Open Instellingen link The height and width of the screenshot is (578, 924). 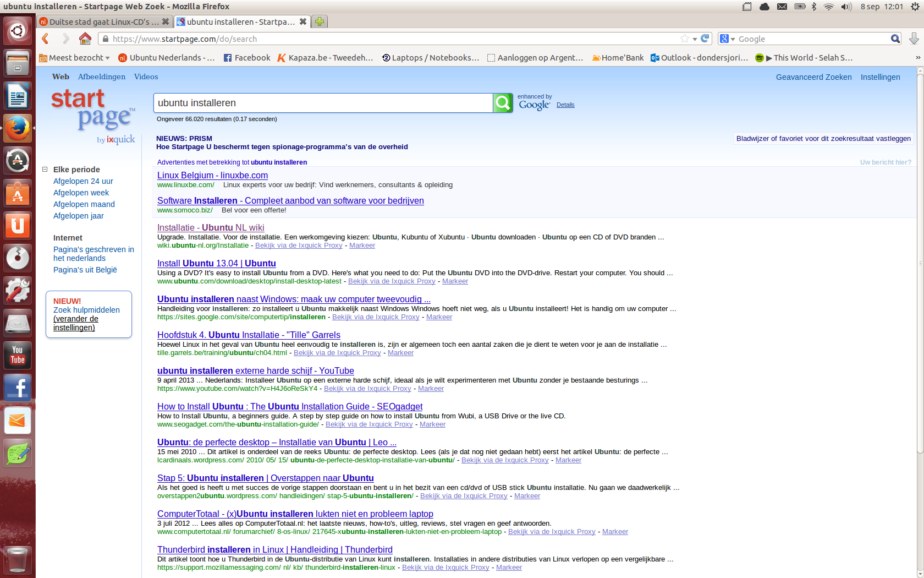880,77
